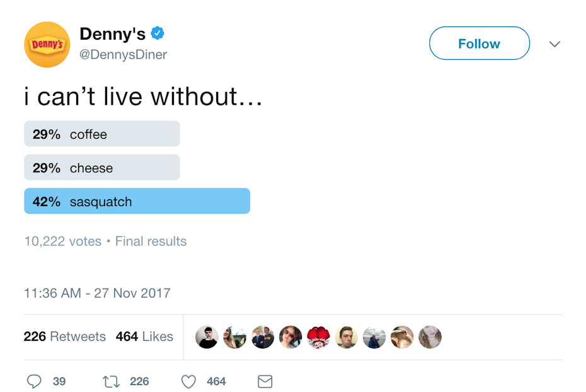Send tweet via direct message envelope icon

(x=265, y=381)
